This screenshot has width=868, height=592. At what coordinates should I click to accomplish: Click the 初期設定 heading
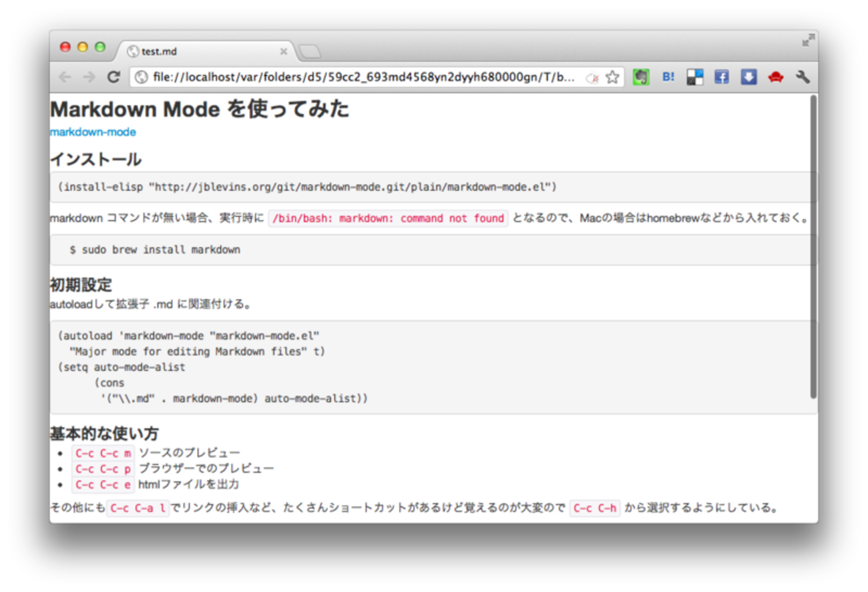(x=81, y=285)
